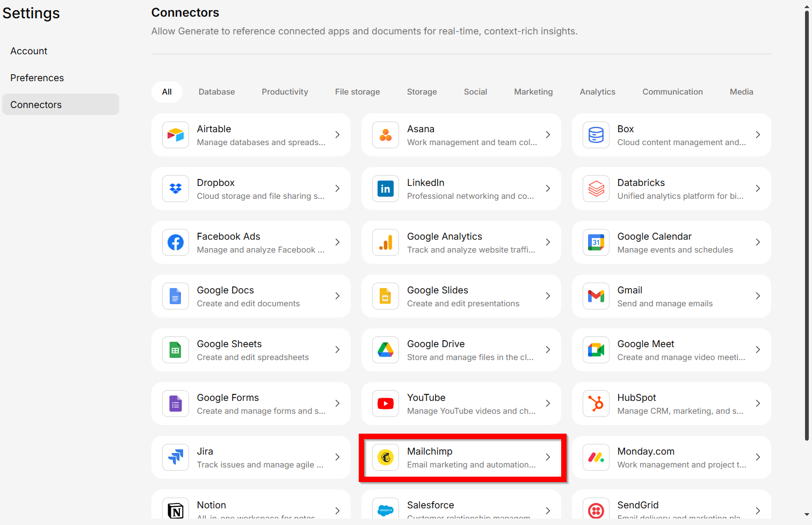Expand Google Calendar with its chevron
812x525 pixels.
(758, 242)
